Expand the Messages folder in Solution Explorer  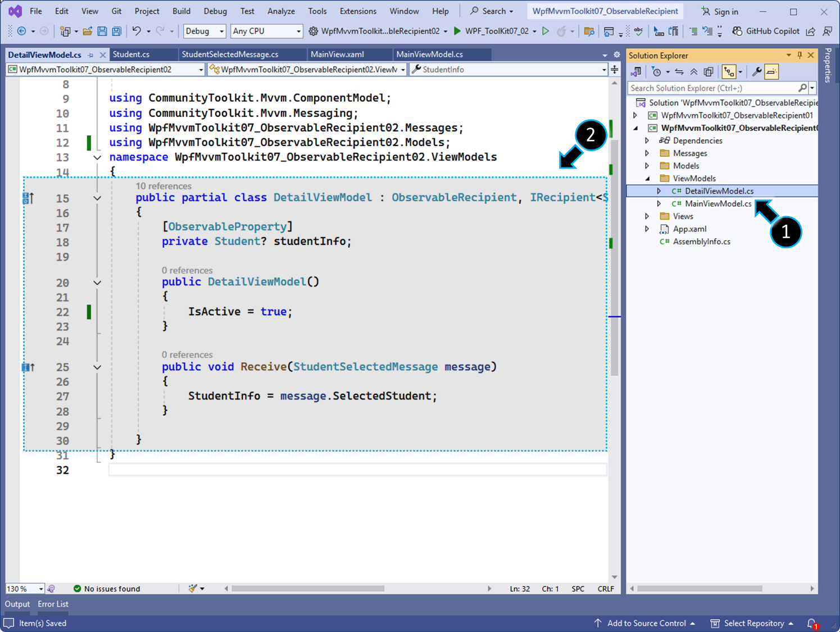tap(647, 153)
